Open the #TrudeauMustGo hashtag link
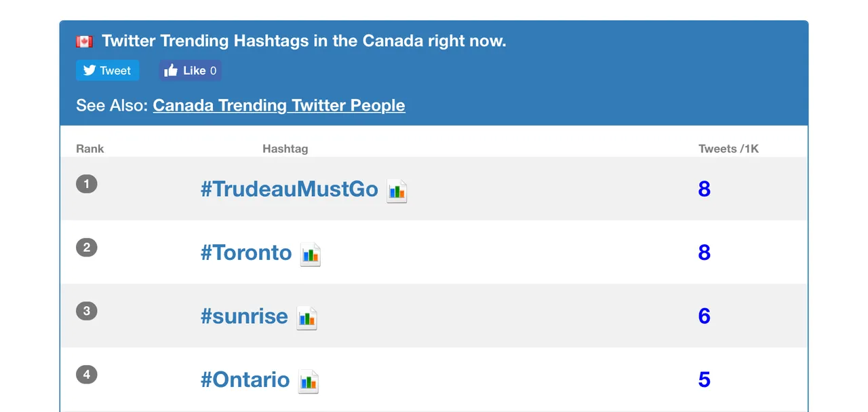The width and height of the screenshot is (868, 412). click(x=289, y=189)
